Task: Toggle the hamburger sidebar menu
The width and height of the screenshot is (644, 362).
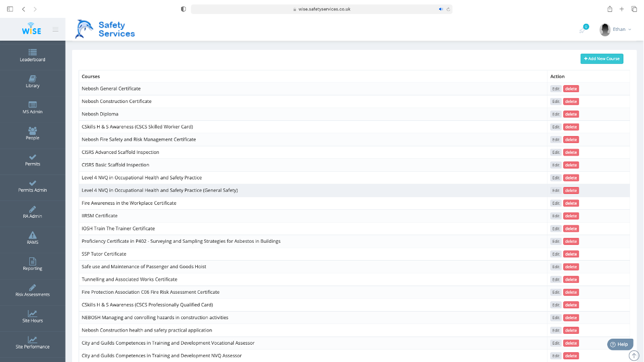Action: coord(55,30)
